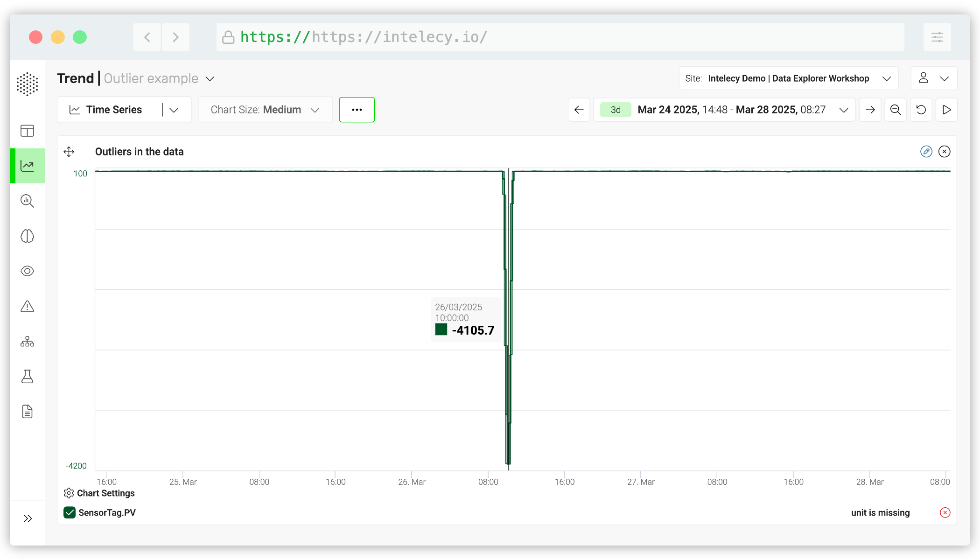Expand the Chart Size Medium dropdown
Image resolution: width=980 pixels, height=560 pixels.
coord(265,110)
